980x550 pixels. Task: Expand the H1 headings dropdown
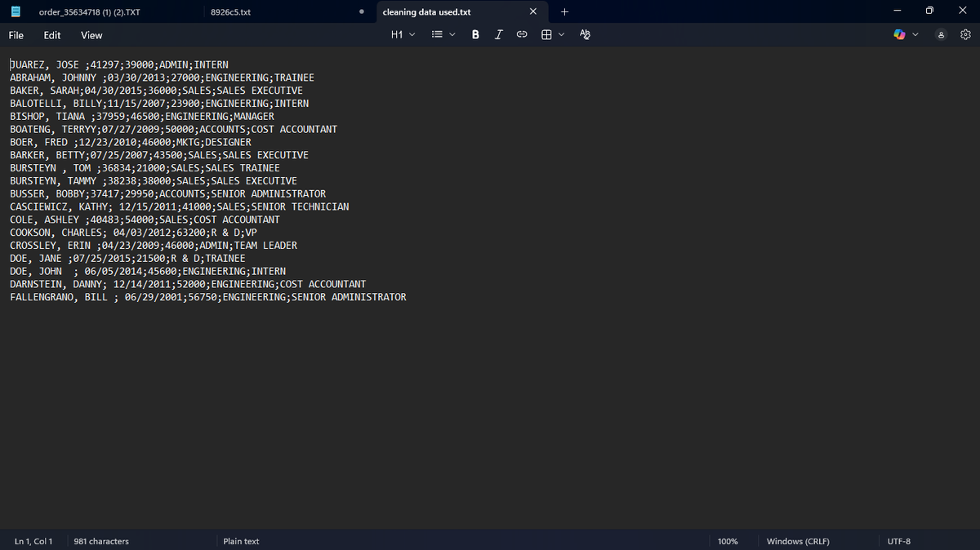coord(403,35)
